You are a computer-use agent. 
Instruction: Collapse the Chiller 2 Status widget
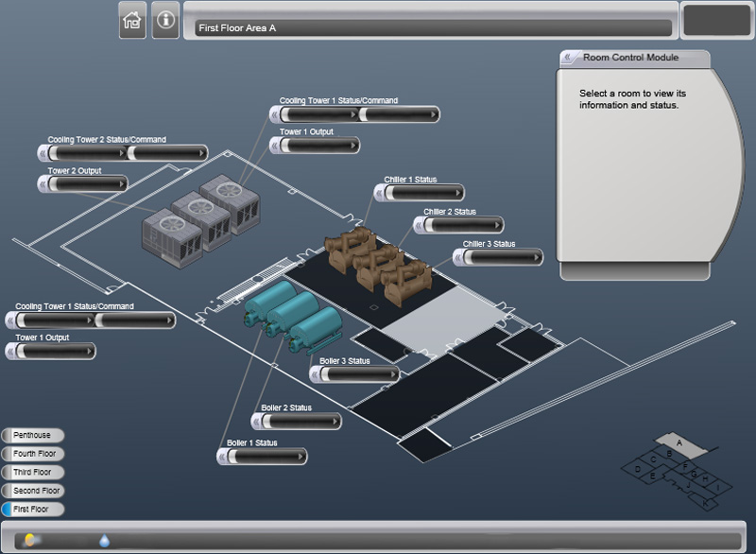(x=419, y=225)
